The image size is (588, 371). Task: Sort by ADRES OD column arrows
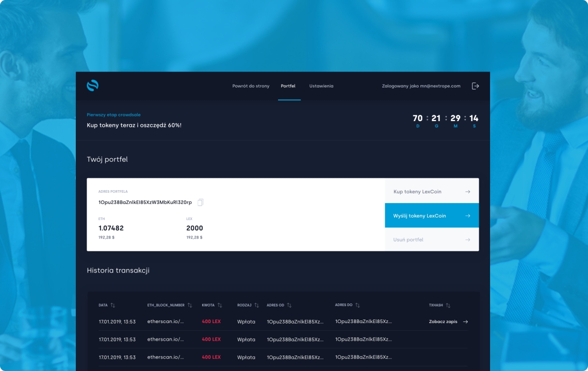tap(289, 305)
